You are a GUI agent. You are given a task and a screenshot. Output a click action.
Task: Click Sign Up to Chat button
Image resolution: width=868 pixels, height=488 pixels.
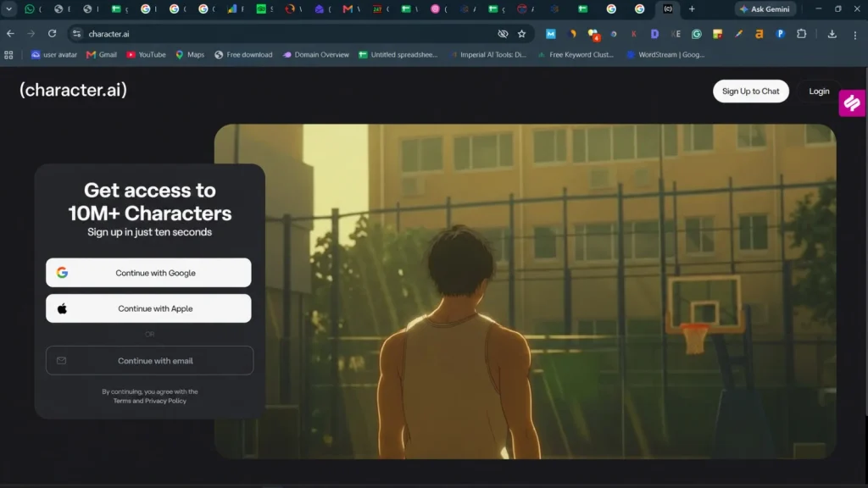pos(751,91)
